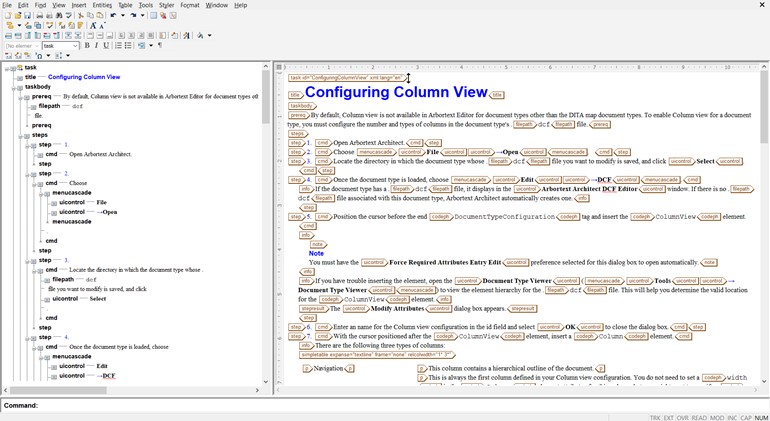Click the Configuring Column View heading in document
The width and height of the screenshot is (770, 421).
[x=396, y=92]
